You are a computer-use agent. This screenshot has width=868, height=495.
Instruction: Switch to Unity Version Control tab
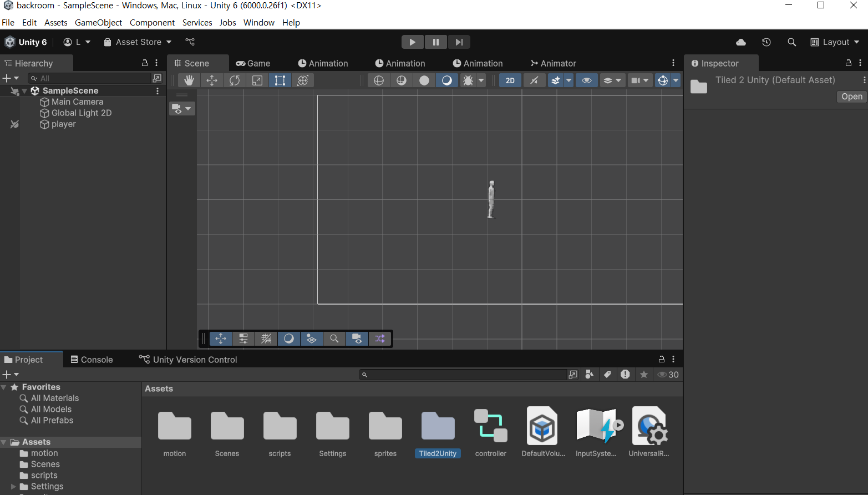tap(188, 360)
